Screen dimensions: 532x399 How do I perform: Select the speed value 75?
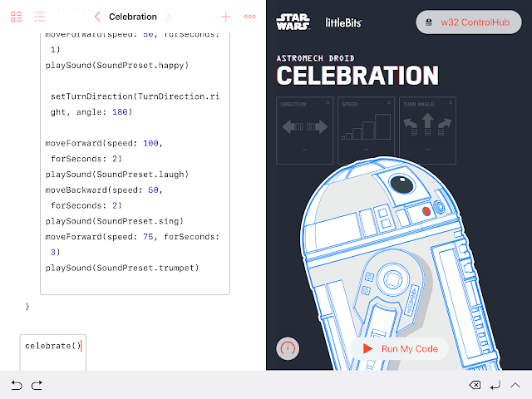148,237
